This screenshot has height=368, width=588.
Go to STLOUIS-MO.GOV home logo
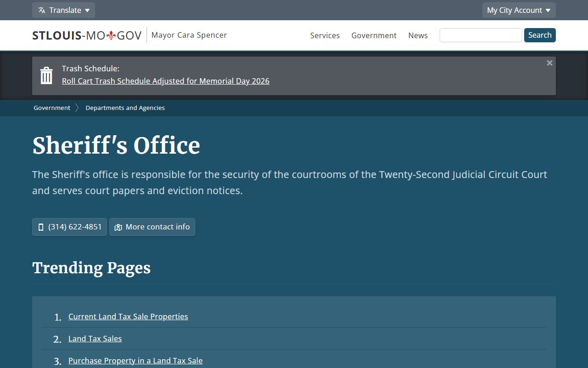tap(87, 35)
